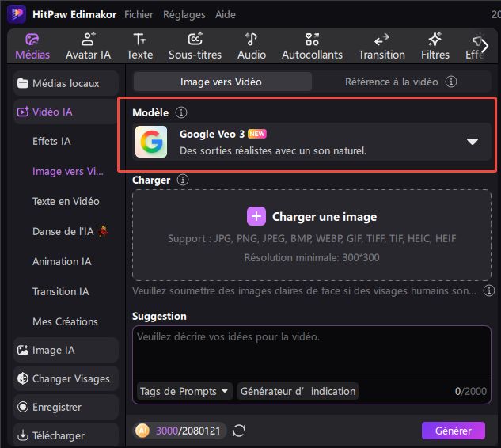Click purple plus icon to load image
This screenshot has height=448, width=501.
point(256,216)
